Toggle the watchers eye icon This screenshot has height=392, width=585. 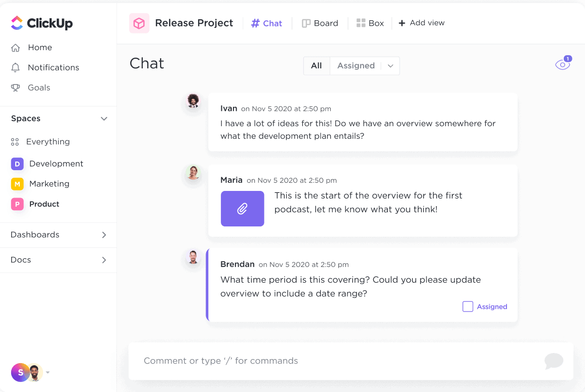coord(562,65)
